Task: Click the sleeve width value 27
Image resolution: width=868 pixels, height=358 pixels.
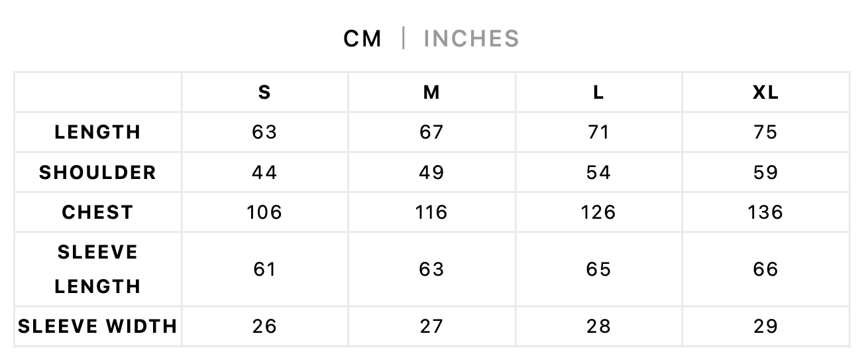Action: coord(431,326)
